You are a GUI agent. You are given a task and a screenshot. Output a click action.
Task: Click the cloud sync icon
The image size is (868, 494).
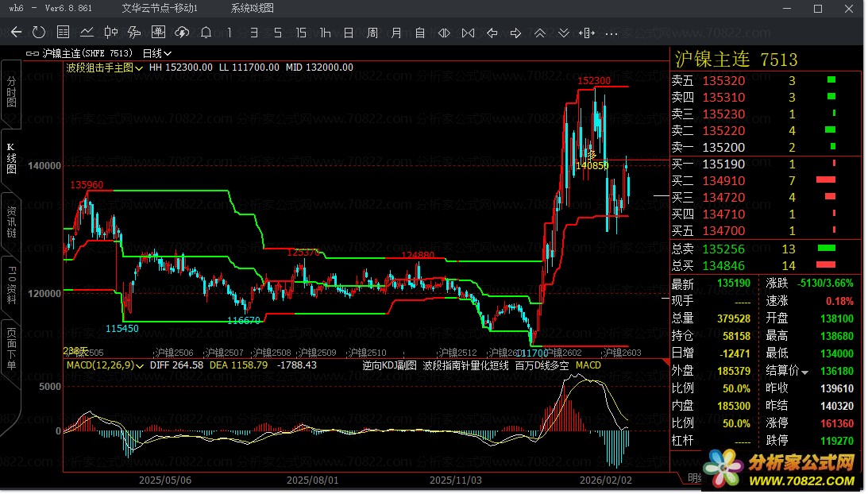[x=182, y=33]
